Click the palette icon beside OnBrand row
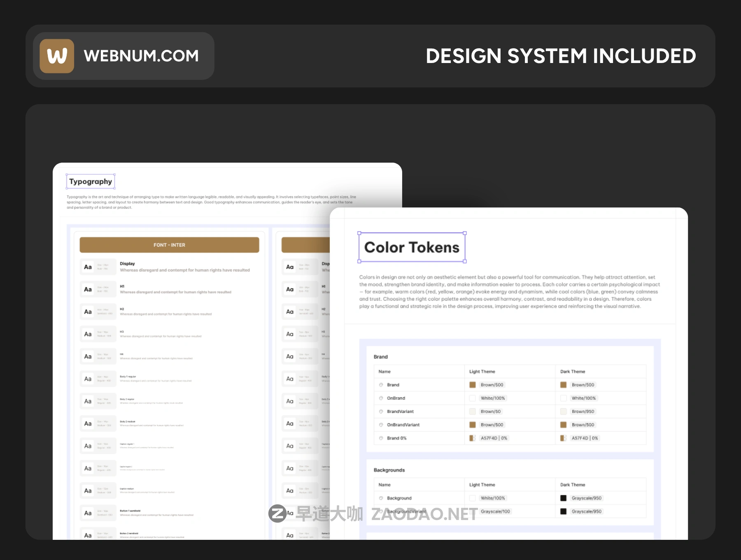741x560 pixels. pyautogui.click(x=381, y=398)
